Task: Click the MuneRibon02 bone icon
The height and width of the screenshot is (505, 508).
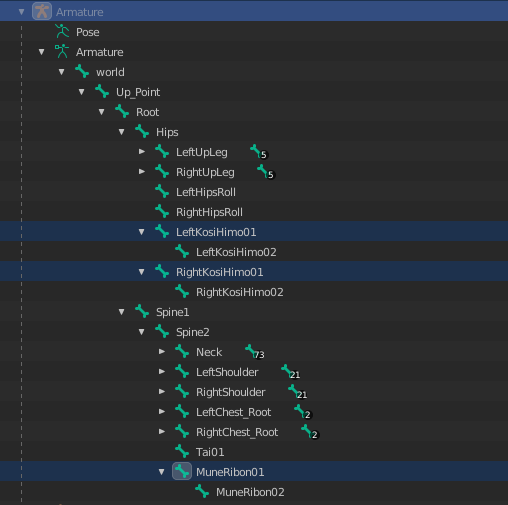Action: click(202, 492)
